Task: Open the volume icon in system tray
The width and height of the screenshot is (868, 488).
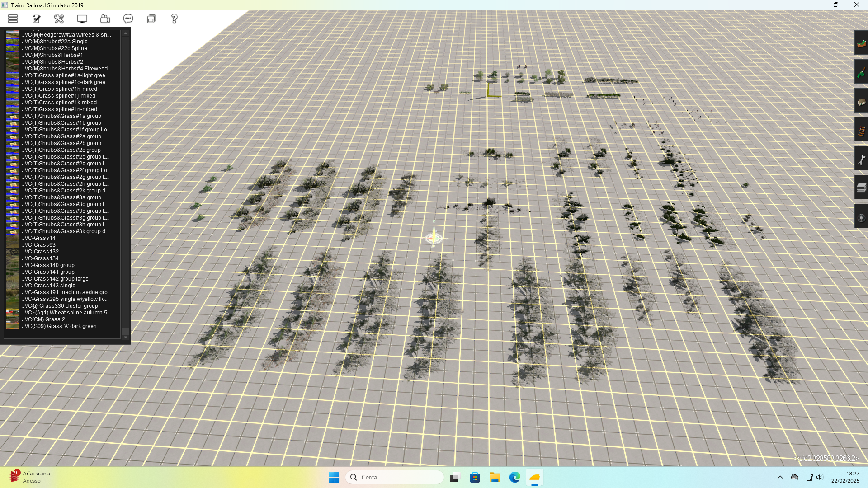Action: tap(820, 477)
